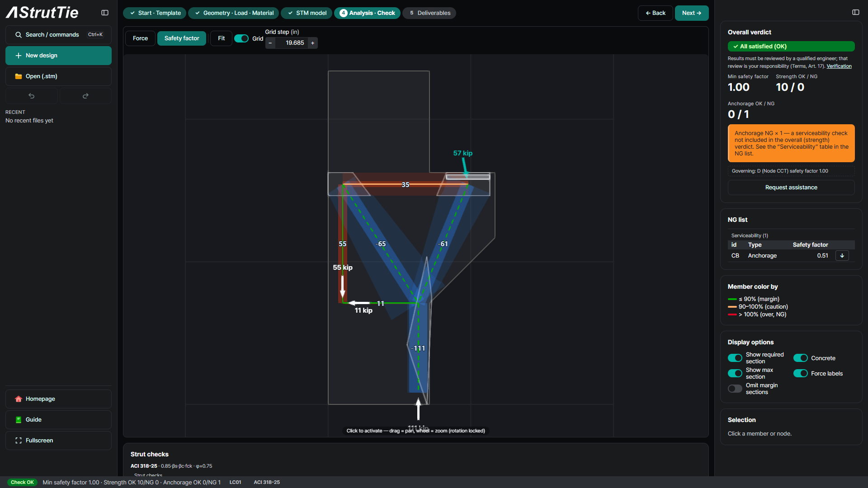Click Fit to view
The image size is (868, 488).
coord(221,38)
